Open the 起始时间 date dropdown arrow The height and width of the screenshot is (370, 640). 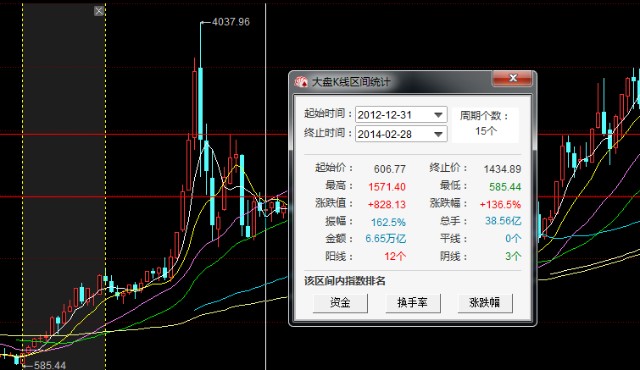point(438,115)
